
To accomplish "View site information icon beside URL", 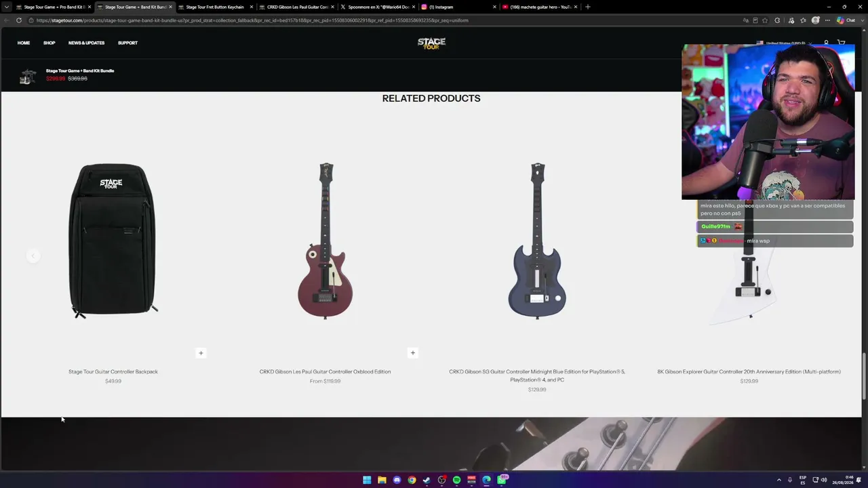I will point(31,20).
